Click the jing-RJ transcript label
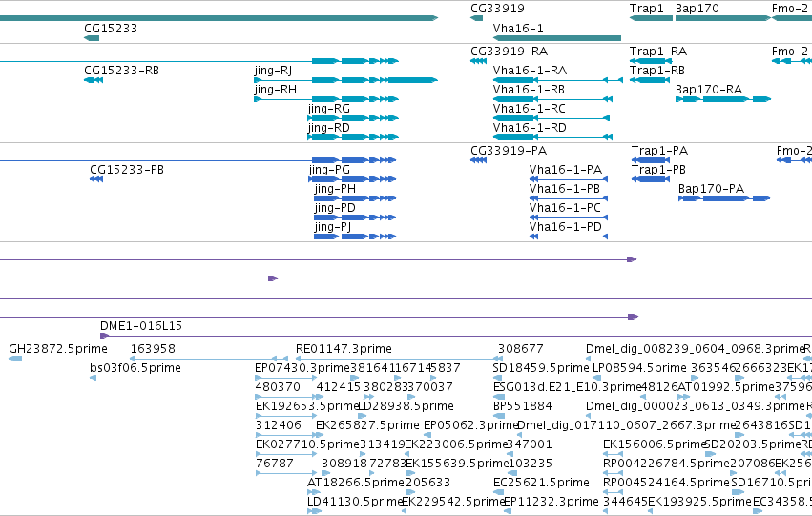Viewport: 812px width, 516px height. coord(273,71)
